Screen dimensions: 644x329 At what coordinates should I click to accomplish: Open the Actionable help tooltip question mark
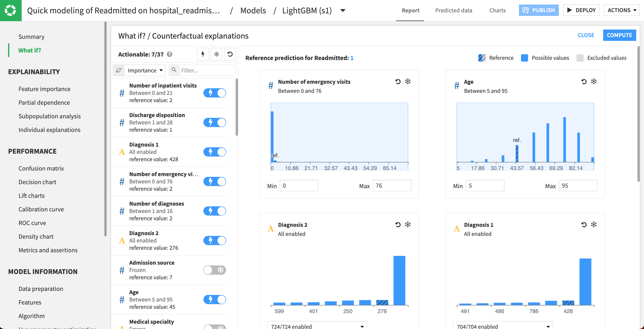[x=169, y=54]
